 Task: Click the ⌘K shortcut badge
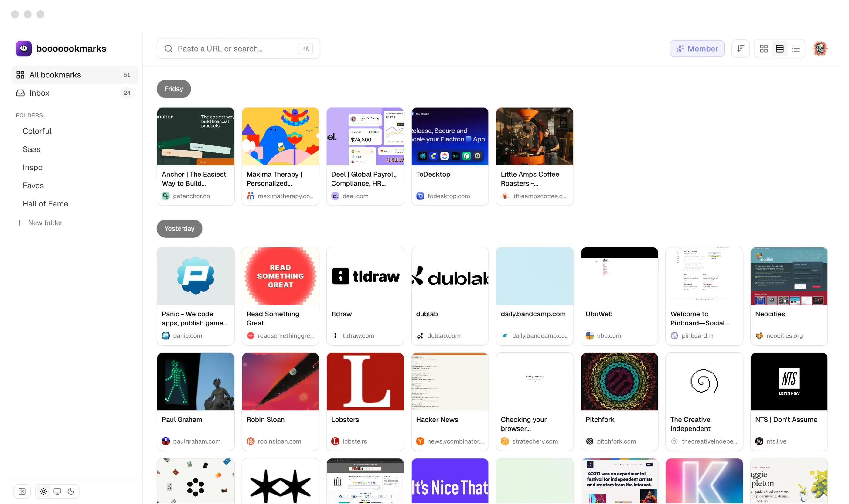click(x=305, y=49)
